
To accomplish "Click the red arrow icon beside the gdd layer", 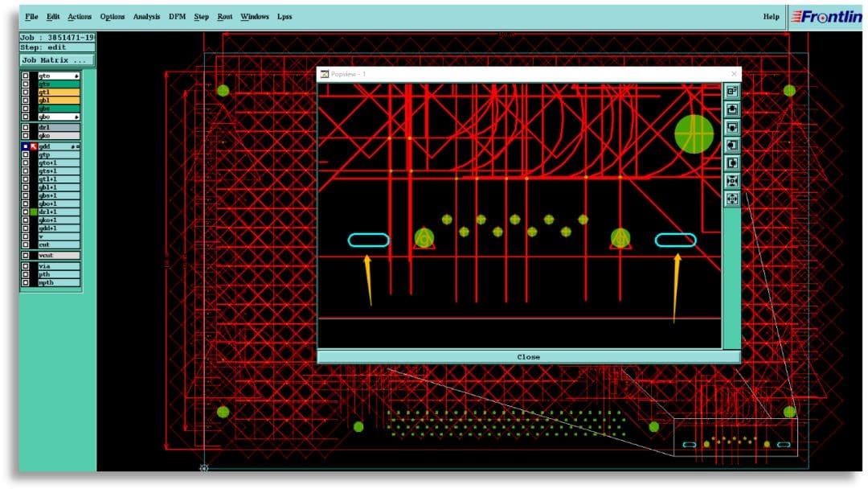I will pos(34,146).
